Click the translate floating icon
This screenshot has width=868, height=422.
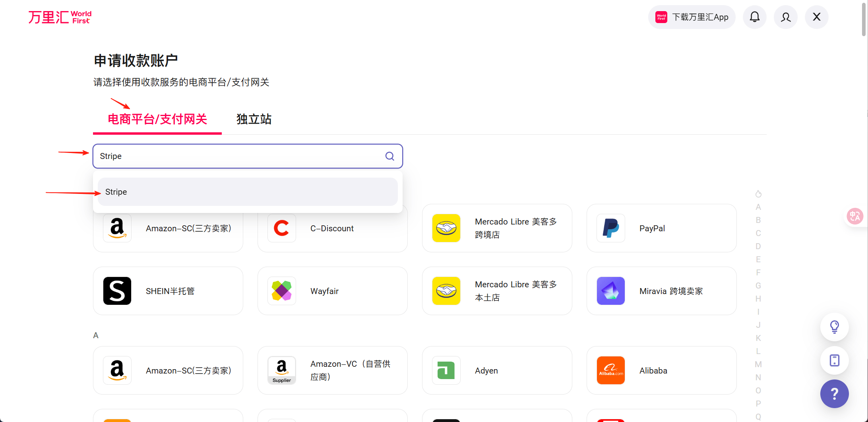[854, 216]
